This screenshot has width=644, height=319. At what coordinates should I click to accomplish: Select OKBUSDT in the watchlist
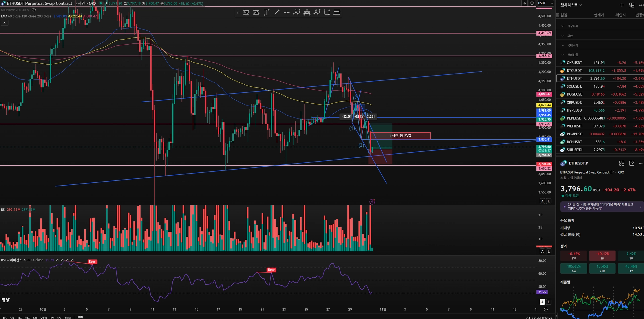pos(600,63)
